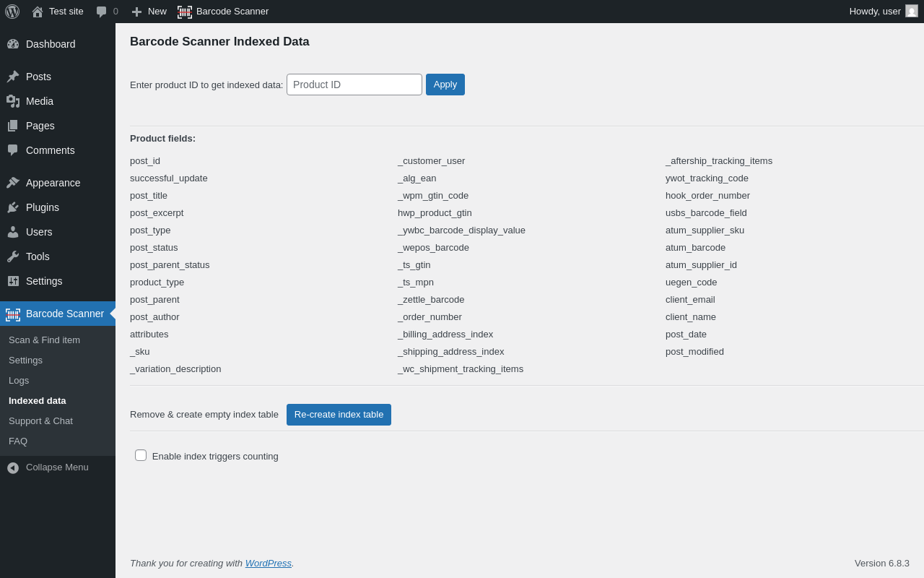Open the Test site home icon

click(38, 12)
